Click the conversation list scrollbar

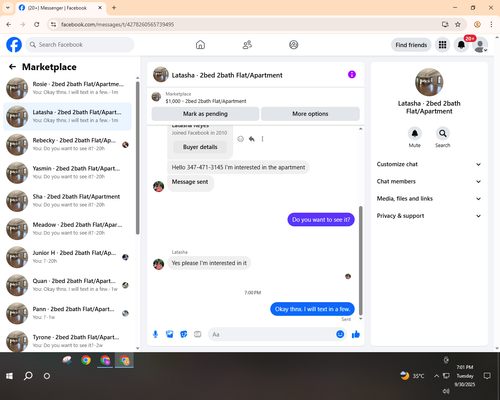click(x=138, y=157)
